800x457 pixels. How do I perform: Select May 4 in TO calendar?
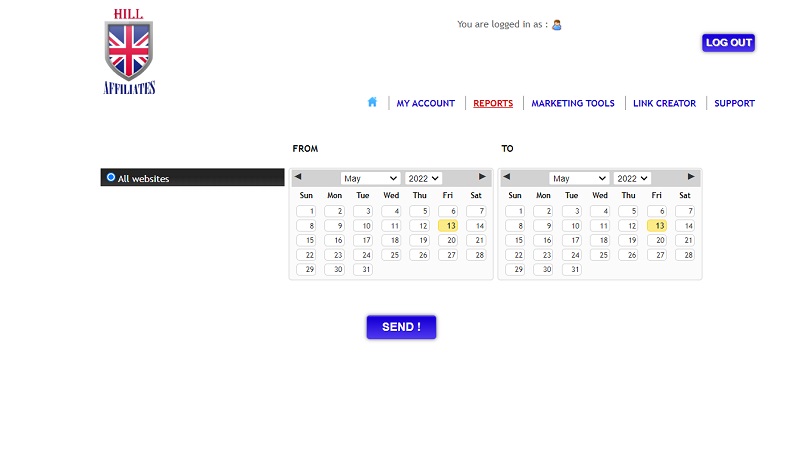pyautogui.click(x=600, y=211)
